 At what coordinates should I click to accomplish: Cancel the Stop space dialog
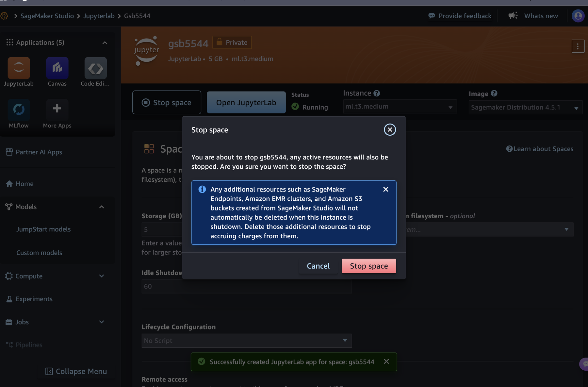tap(318, 266)
